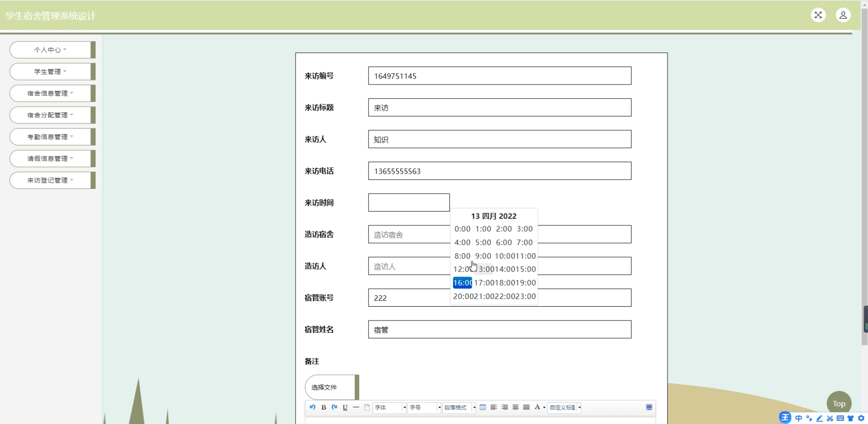The width and height of the screenshot is (868, 424).
Task: Pick the 19:00 time slot
Action: coord(526,283)
